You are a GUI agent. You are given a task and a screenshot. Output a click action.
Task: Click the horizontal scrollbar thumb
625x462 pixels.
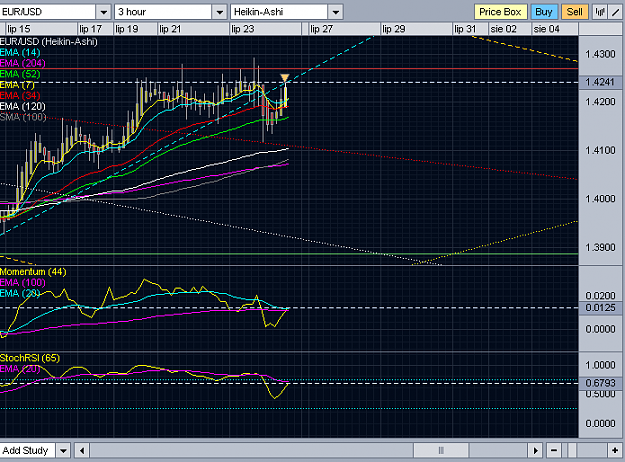(441, 451)
